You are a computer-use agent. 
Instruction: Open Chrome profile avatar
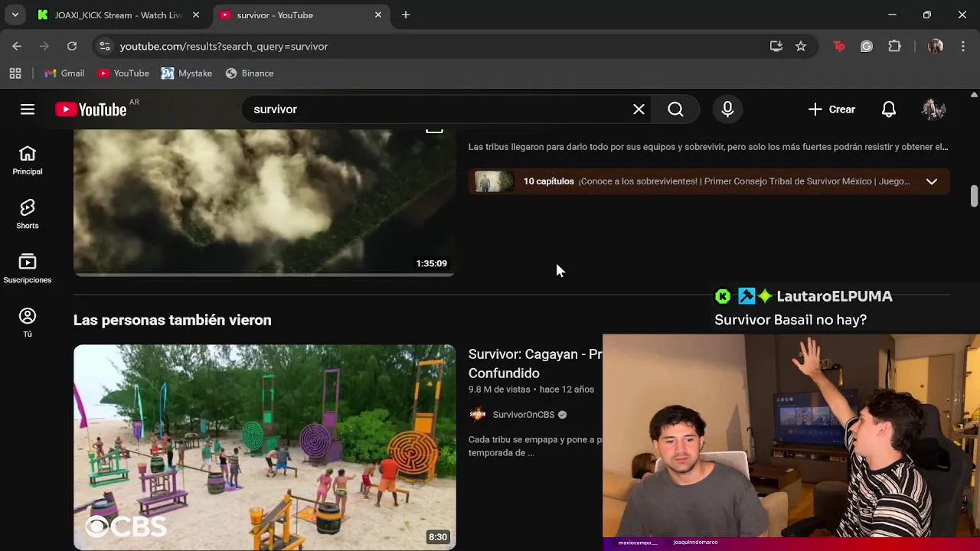(935, 47)
